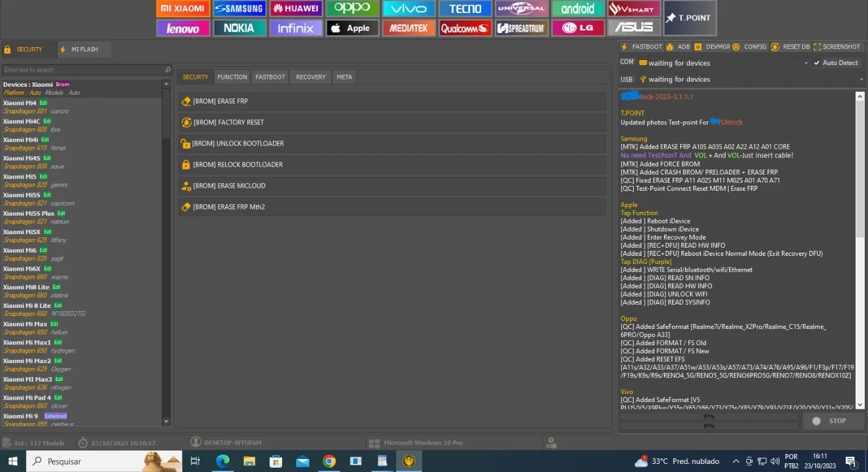This screenshot has width=868, height=472.
Task: Click [BROM] UNLOCK BOOTLOADER
Action: [x=392, y=144]
